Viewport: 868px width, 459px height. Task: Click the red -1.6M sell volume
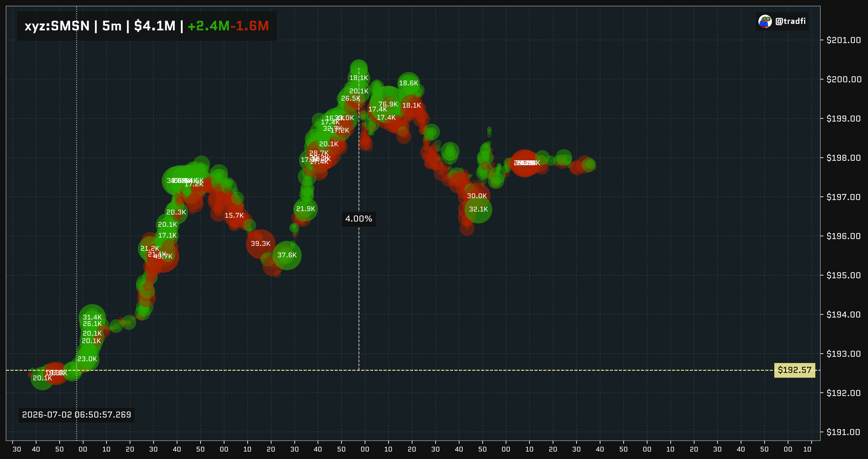[250, 26]
